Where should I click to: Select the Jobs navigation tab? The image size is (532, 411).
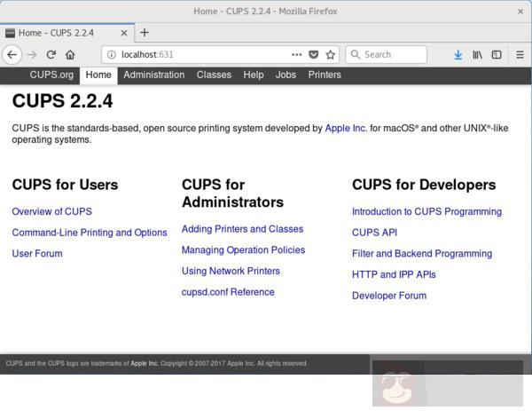coord(286,75)
